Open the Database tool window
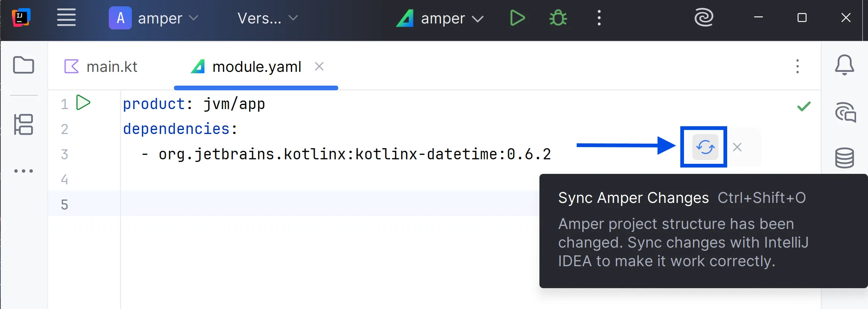 (x=844, y=158)
